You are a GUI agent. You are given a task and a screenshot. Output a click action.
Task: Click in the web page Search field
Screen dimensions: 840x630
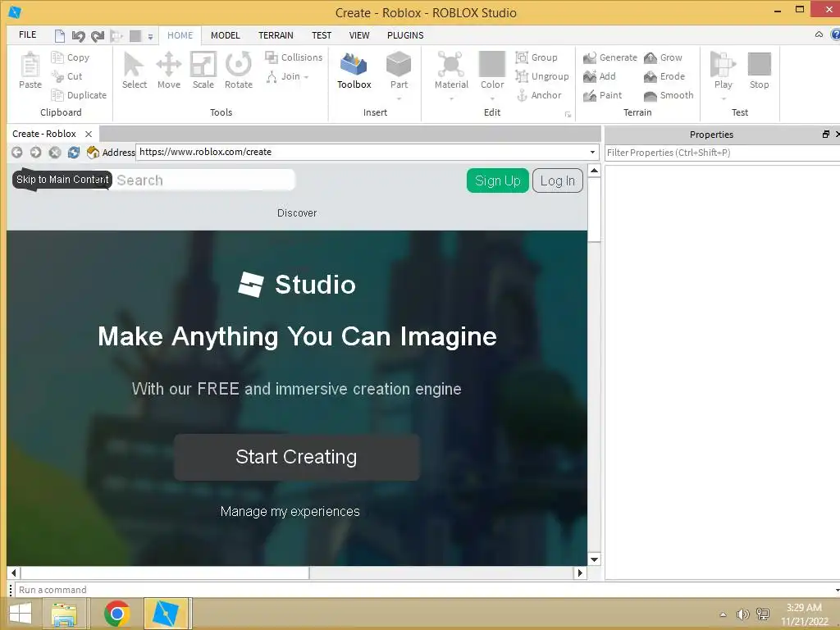[x=203, y=180]
